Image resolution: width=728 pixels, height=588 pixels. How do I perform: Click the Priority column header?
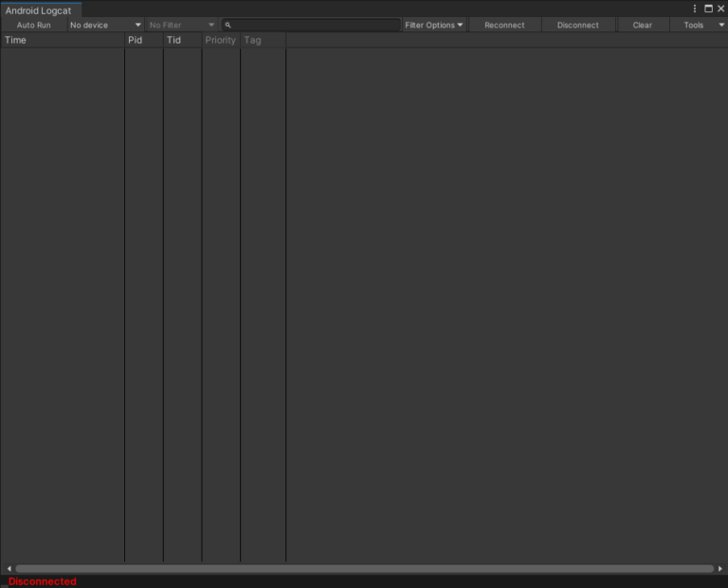[220, 40]
